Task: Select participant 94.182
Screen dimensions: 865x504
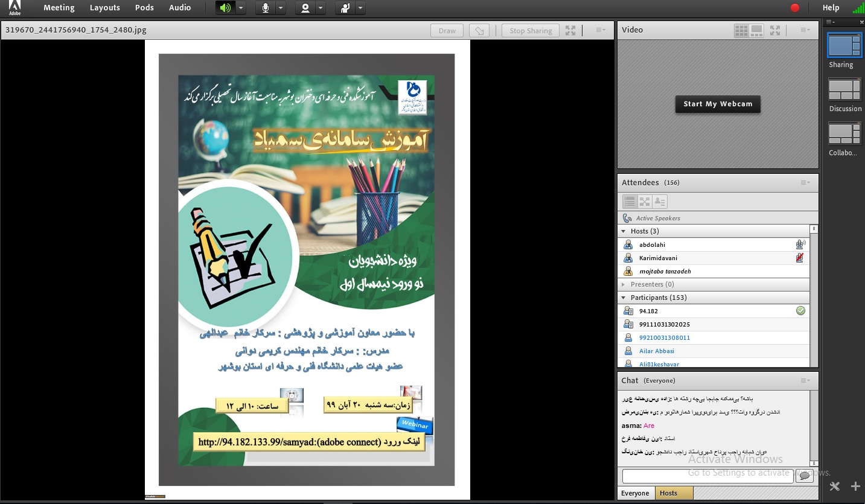Action: [713, 311]
